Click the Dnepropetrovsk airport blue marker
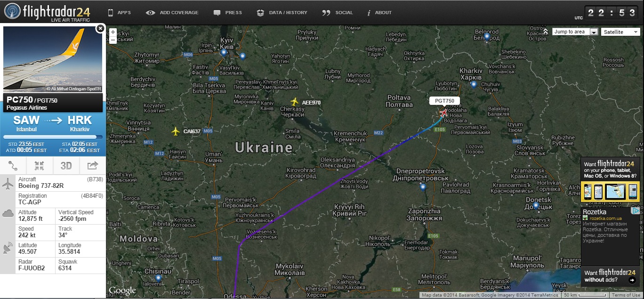This screenshot has height=299, width=644. click(x=422, y=187)
